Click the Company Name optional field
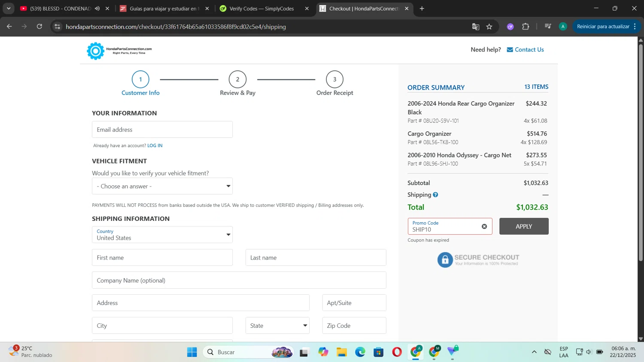 click(x=239, y=281)
